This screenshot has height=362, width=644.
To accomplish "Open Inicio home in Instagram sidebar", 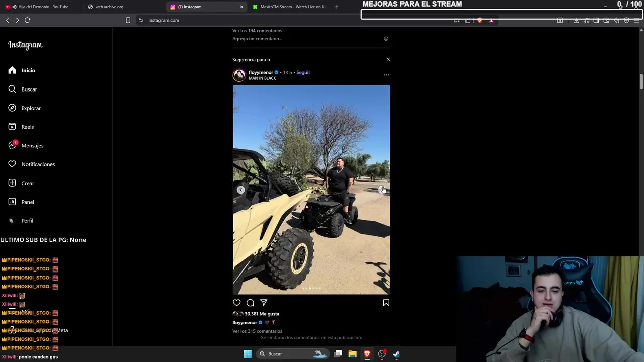I will 22,70.
